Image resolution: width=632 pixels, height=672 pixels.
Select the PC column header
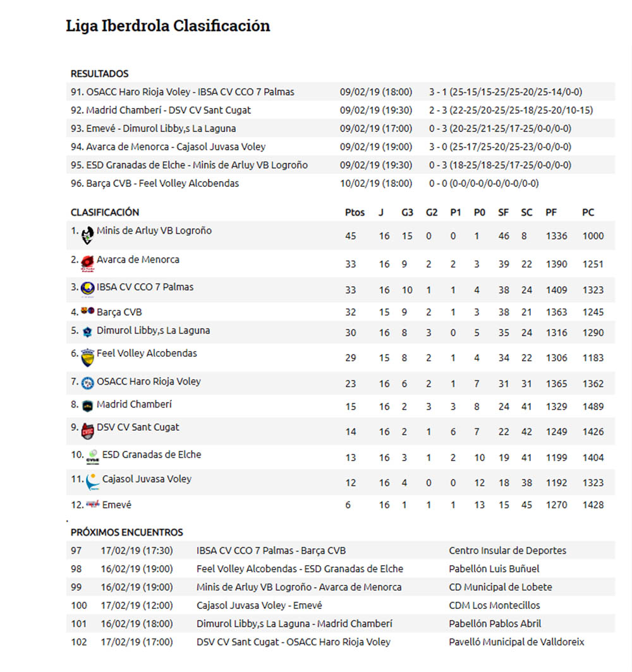[588, 212]
